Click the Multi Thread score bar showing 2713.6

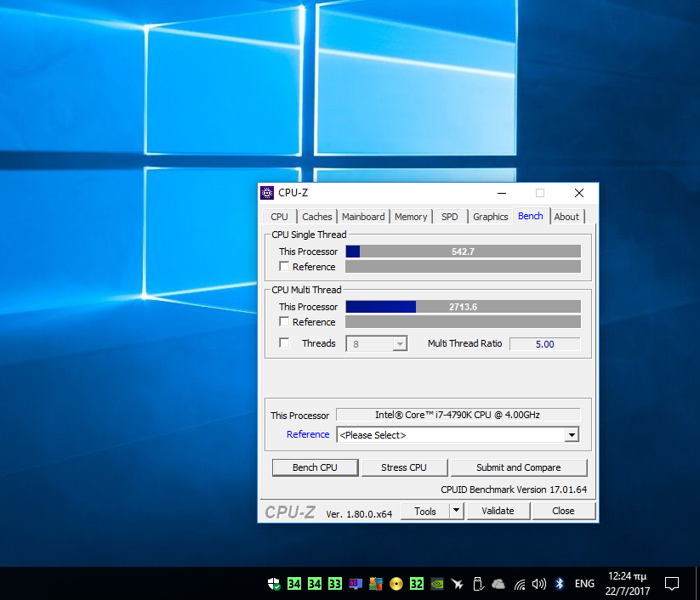pyautogui.click(x=464, y=307)
